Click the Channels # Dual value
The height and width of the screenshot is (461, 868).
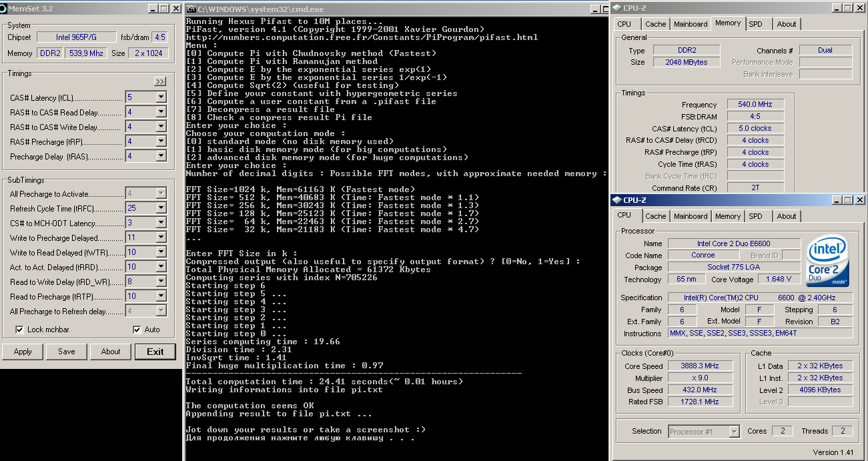coord(825,50)
